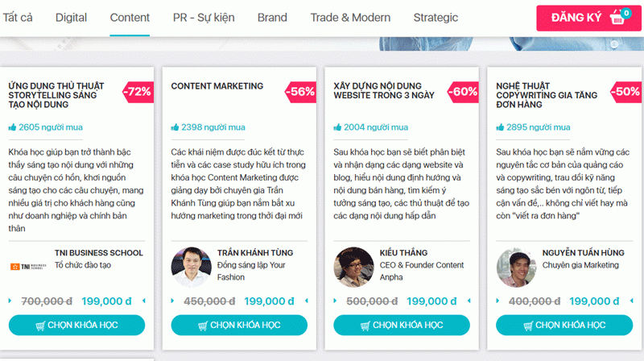Select the PR - Sự kiện tab
Screen dimensions: 644x361
pos(204,18)
